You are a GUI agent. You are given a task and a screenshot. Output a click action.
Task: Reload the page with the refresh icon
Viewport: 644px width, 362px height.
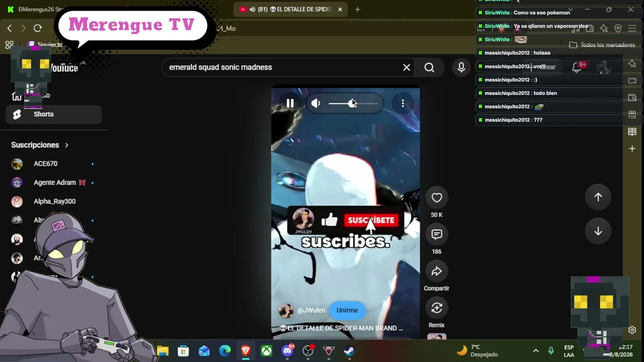click(37, 28)
